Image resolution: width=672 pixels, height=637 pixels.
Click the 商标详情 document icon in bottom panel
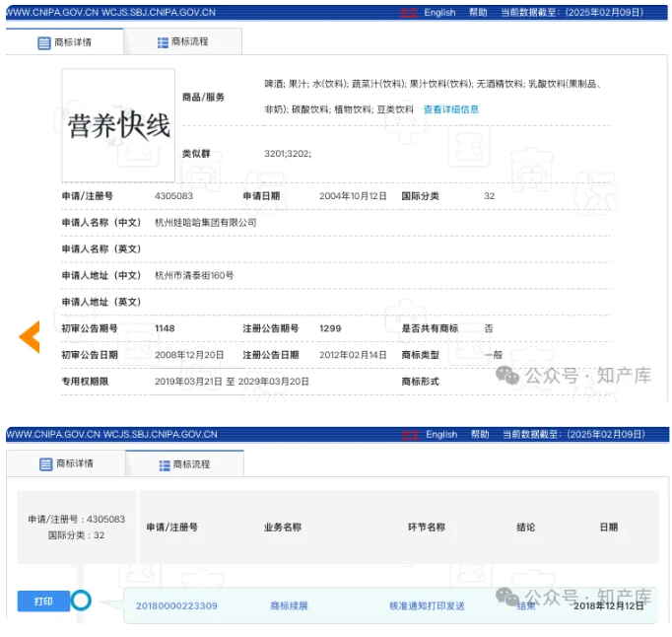click(x=45, y=464)
